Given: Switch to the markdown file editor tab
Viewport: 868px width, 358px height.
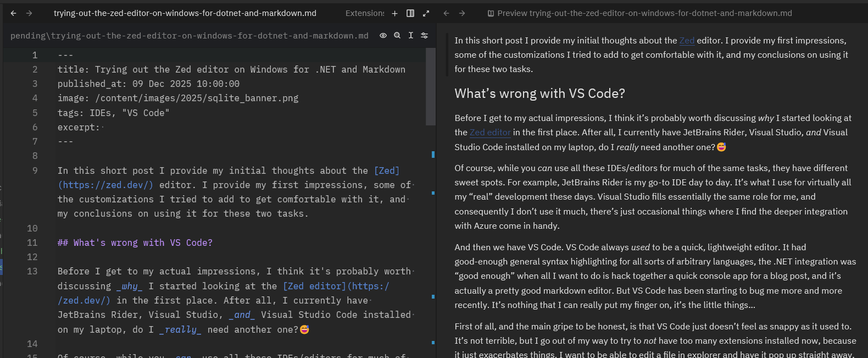Looking at the screenshot, I should [x=185, y=13].
